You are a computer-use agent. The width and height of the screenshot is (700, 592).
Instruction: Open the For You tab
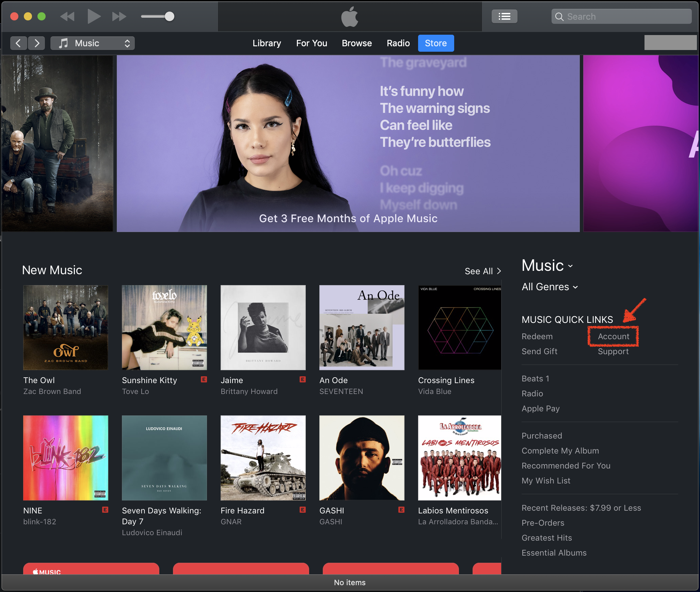click(x=312, y=43)
